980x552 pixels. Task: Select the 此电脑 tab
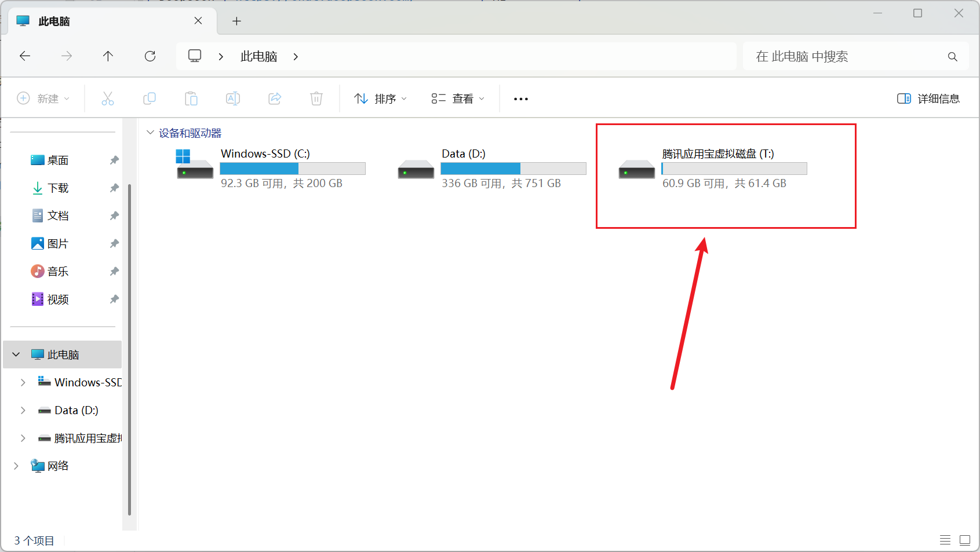point(111,21)
